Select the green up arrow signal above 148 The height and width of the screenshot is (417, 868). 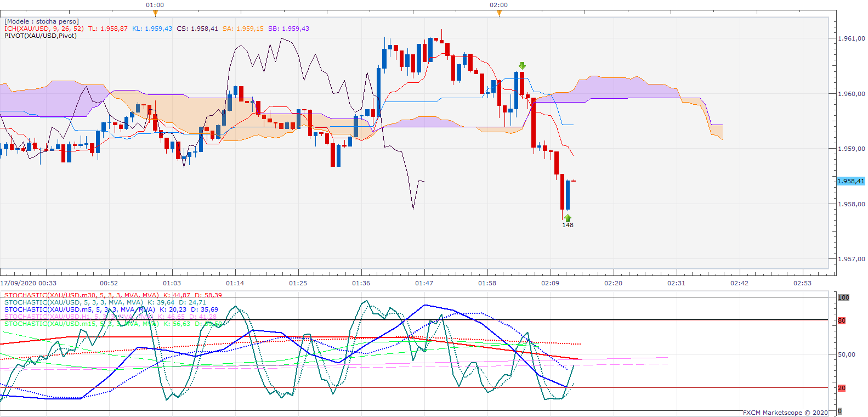pyautogui.click(x=568, y=218)
